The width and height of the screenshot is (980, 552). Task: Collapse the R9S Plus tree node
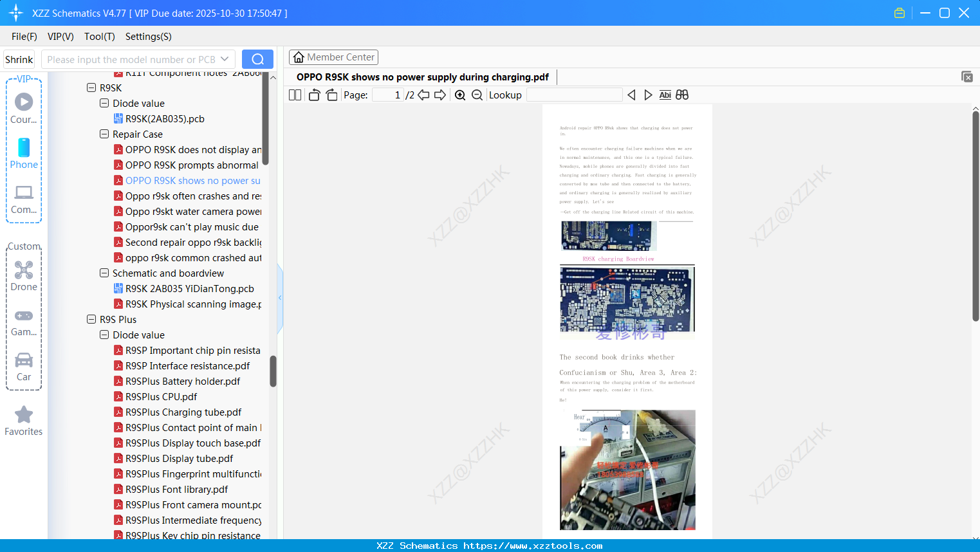(91, 319)
